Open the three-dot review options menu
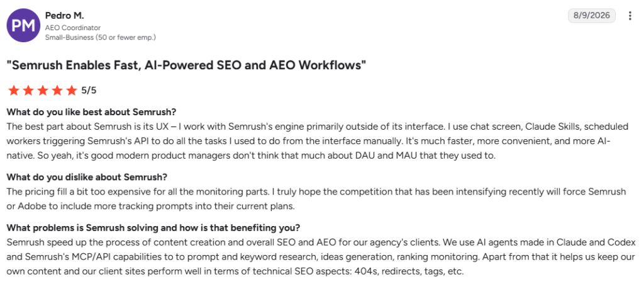 click(630, 16)
